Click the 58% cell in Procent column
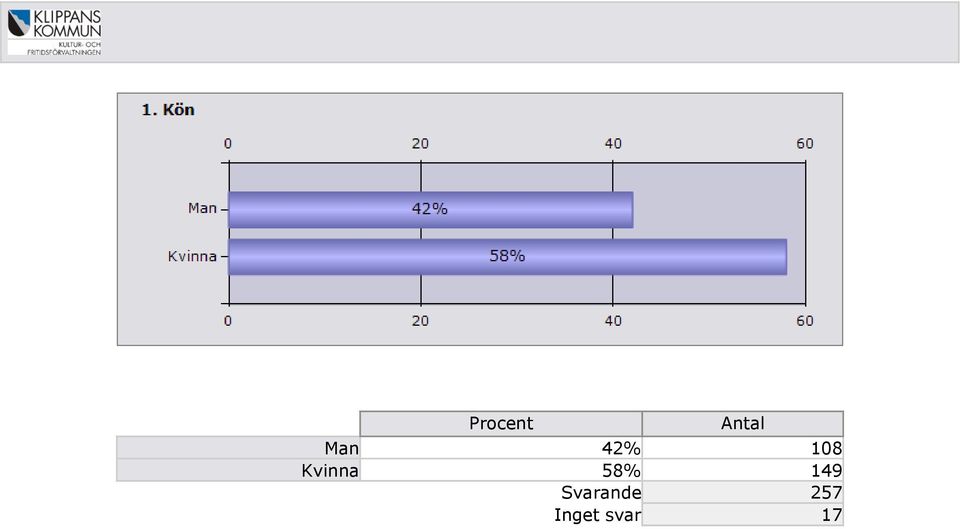This screenshot has height=529, width=960. (x=501, y=470)
